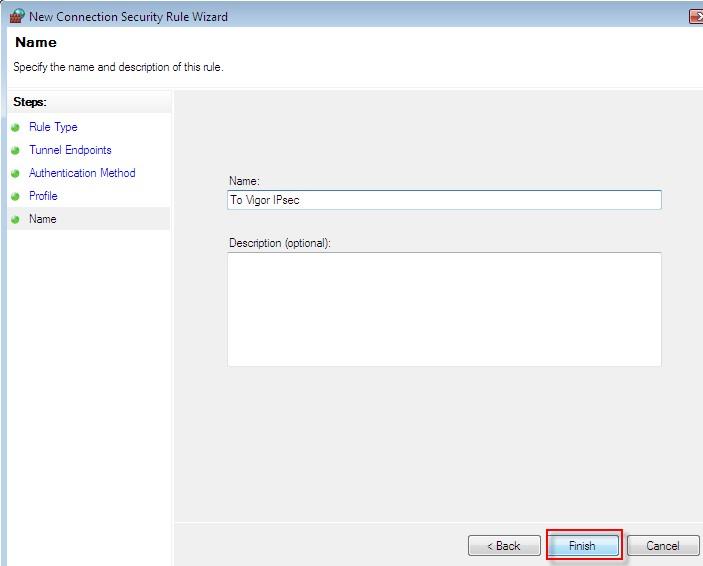
Task: Click the Name field containing 'To Vigor IPsec'
Action: tap(444, 200)
